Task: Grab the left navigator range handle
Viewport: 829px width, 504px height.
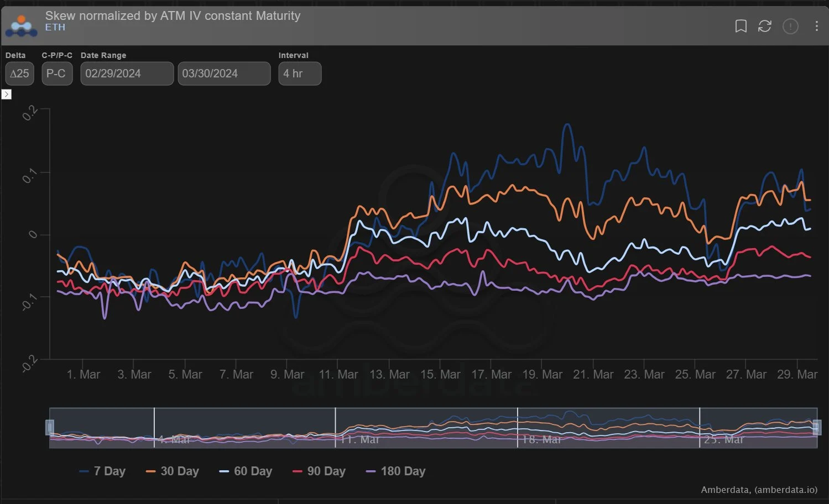Action: pyautogui.click(x=49, y=427)
